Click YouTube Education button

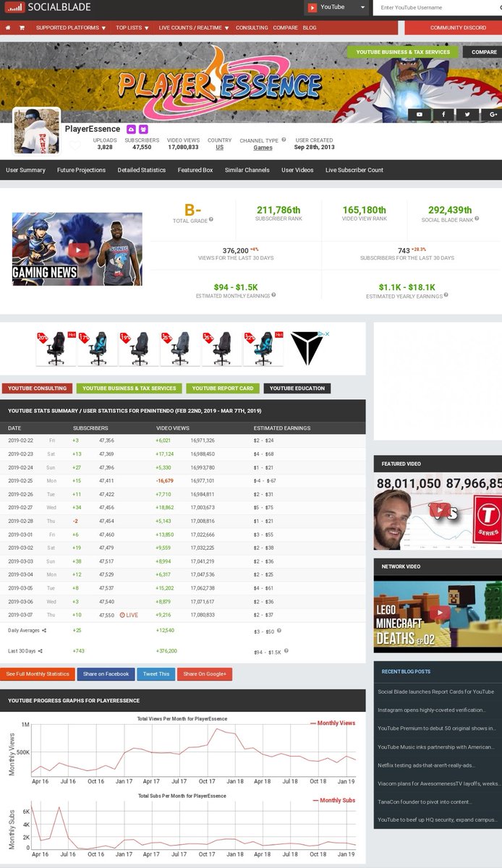coord(297,388)
